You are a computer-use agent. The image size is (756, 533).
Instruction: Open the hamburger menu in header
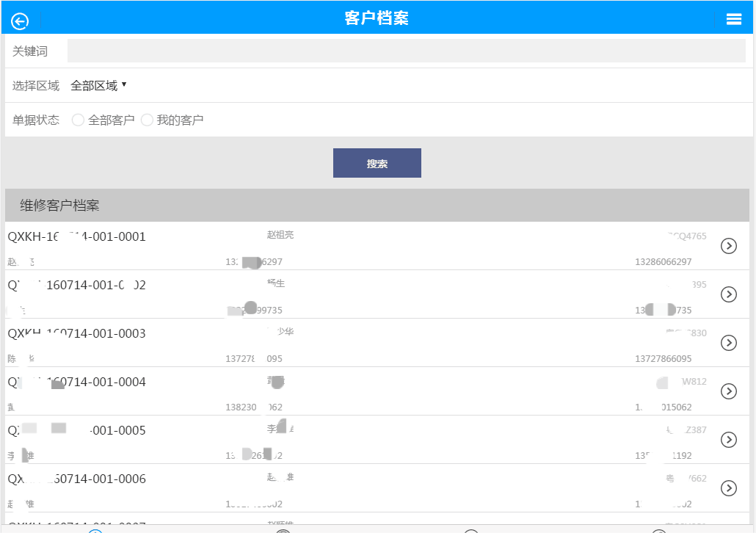tap(734, 19)
